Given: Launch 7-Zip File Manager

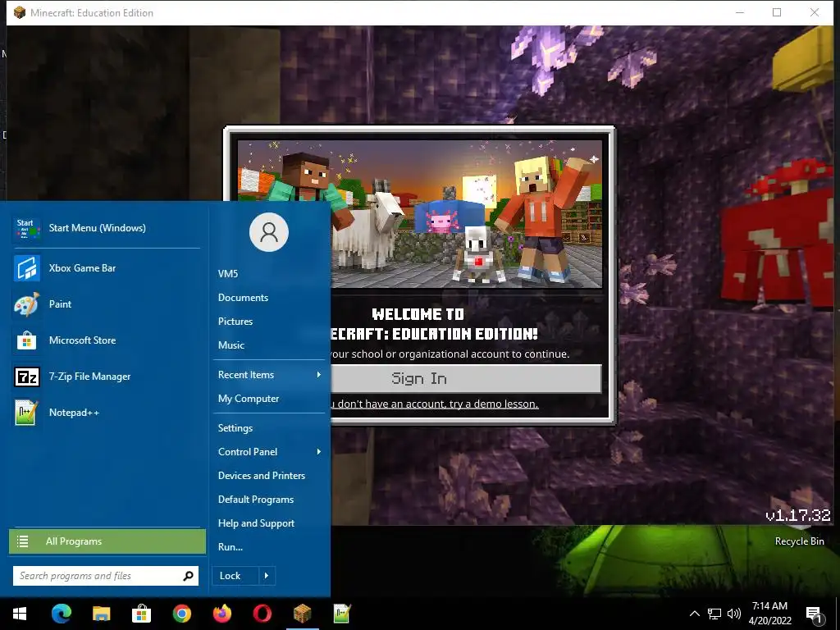Looking at the screenshot, I should [x=106, y=377].
